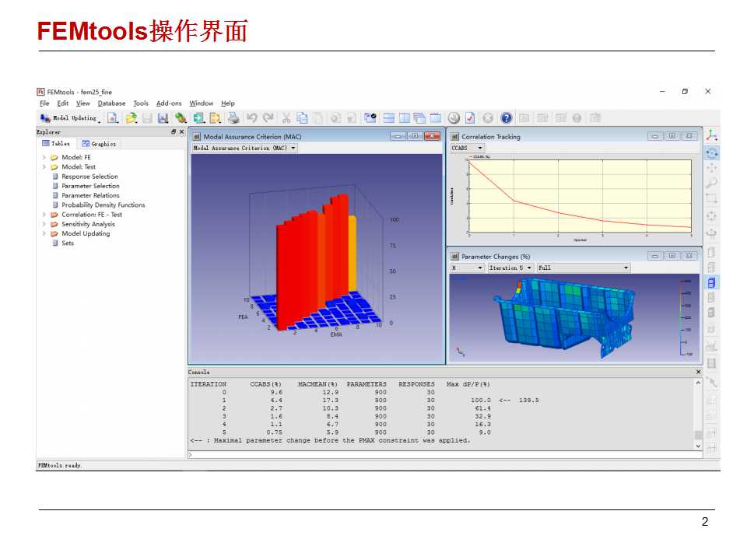
Task: Pin or float the Explorer panel
Action: pos(174,132)
